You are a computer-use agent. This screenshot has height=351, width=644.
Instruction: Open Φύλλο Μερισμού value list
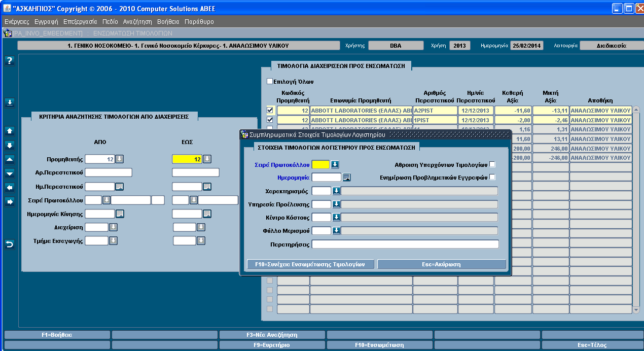[x=336, y=231]
